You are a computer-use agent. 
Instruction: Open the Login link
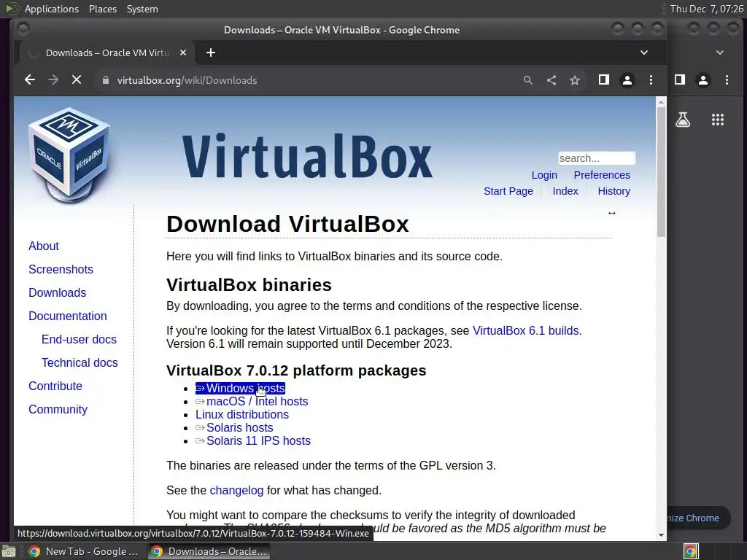click(544, 175)
